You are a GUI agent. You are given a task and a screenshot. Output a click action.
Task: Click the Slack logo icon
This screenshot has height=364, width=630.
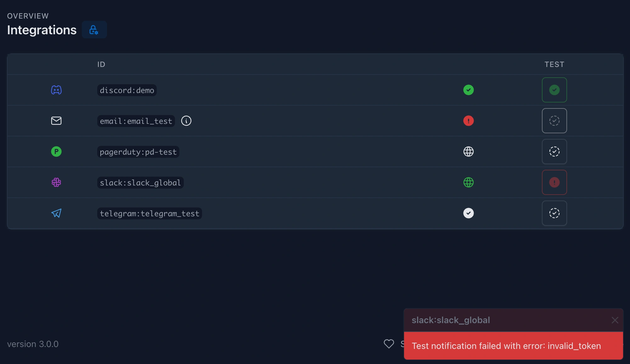pyautogui.click(x=56, y=182)
